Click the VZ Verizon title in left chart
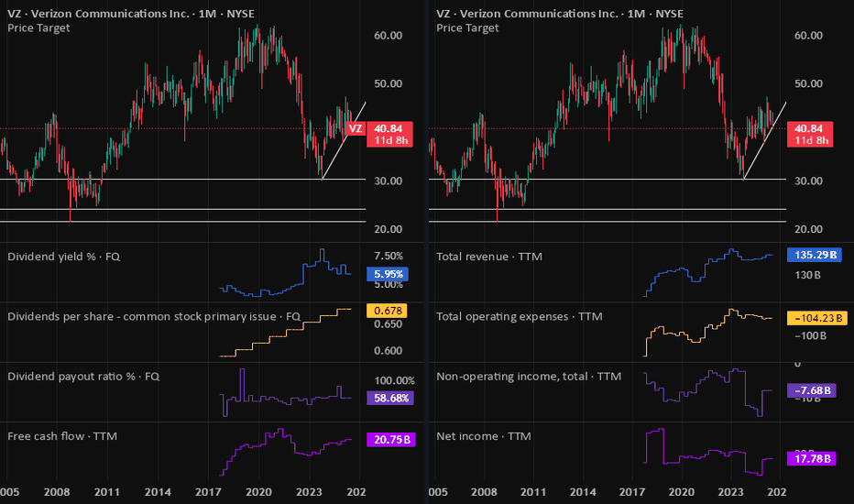The width and height of the screenshot is (854, 504). click(x=131, y=14)
